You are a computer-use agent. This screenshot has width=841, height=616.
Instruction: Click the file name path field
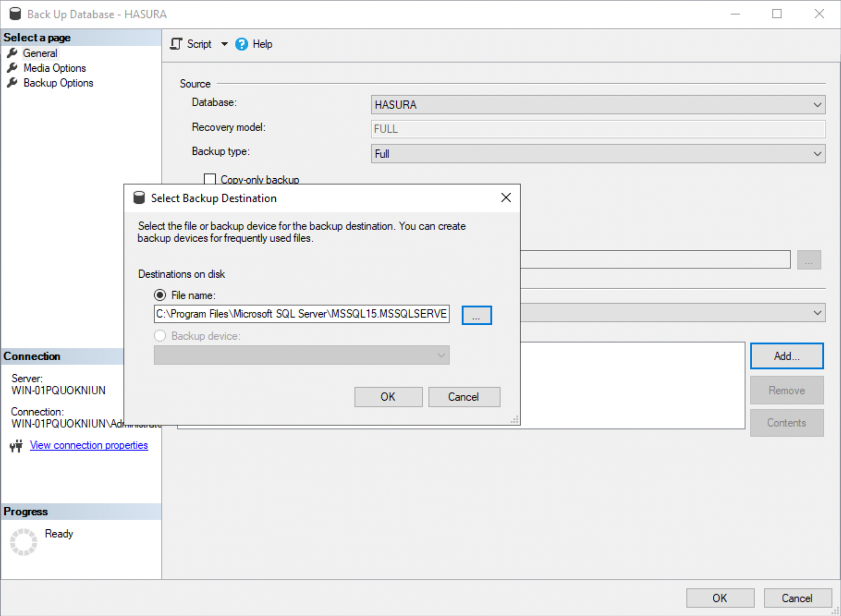(x=302, y=314)
